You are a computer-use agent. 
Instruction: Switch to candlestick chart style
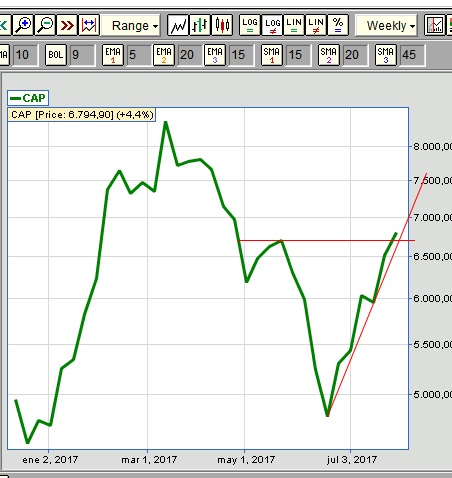[222, 25]
